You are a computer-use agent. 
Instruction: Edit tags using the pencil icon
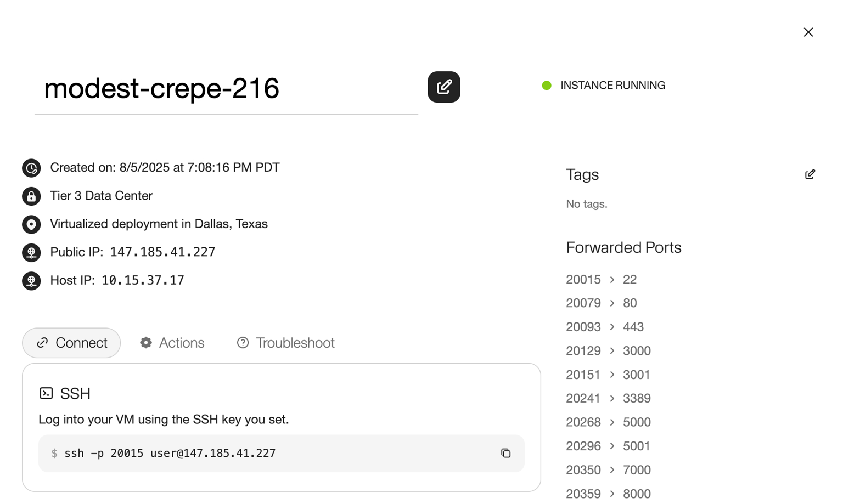810,174
